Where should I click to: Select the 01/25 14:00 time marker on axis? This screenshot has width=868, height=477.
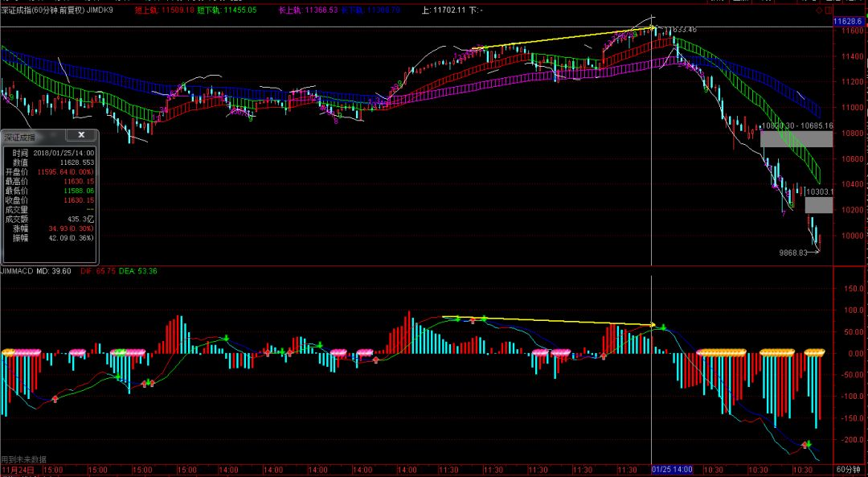671,469
